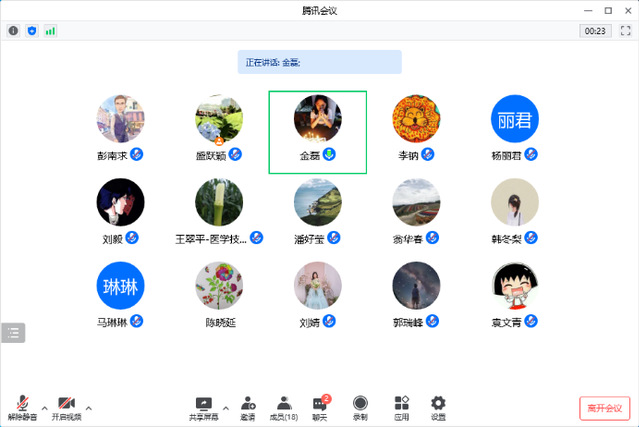Open 设置 settings gear
639x427 pixels.
tap(438, 407)
